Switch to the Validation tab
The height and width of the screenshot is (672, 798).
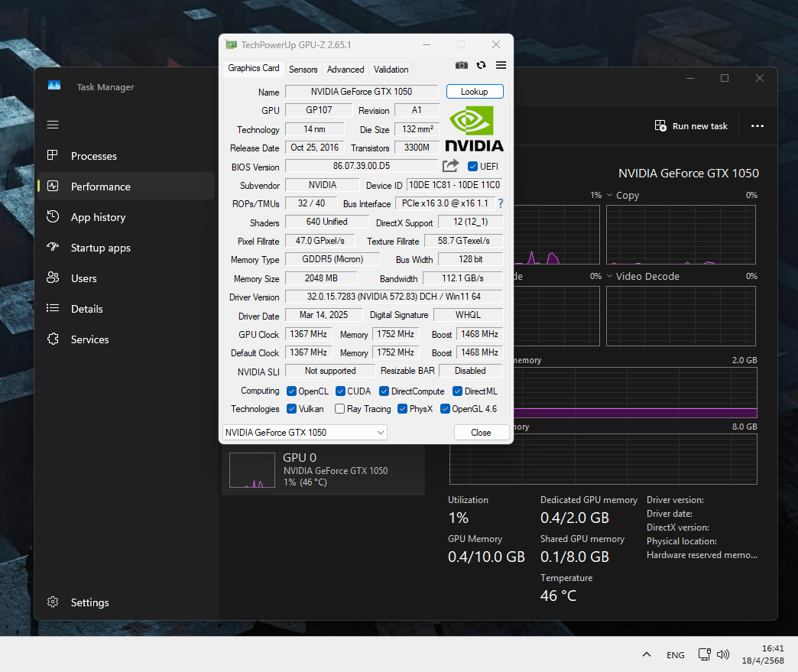tap(391, 70)
